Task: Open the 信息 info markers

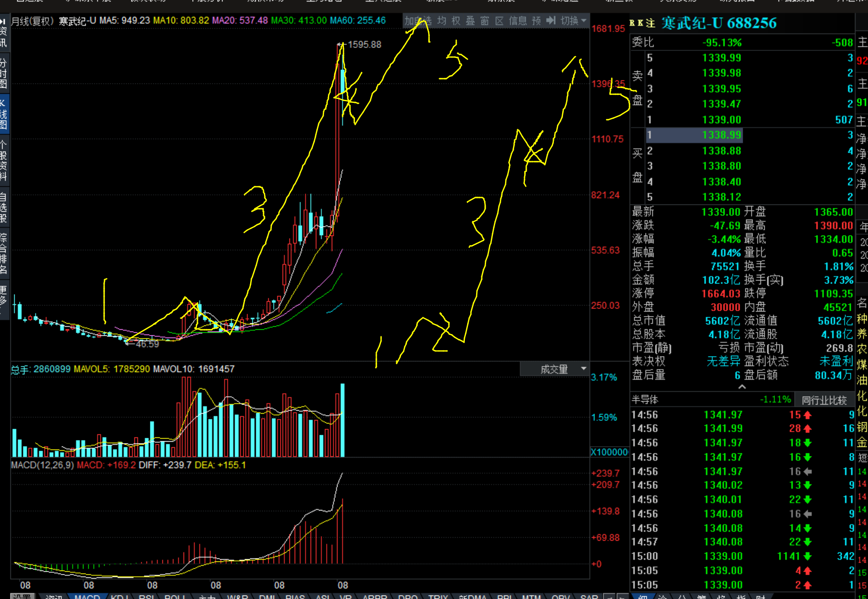Action: (518, 21)
